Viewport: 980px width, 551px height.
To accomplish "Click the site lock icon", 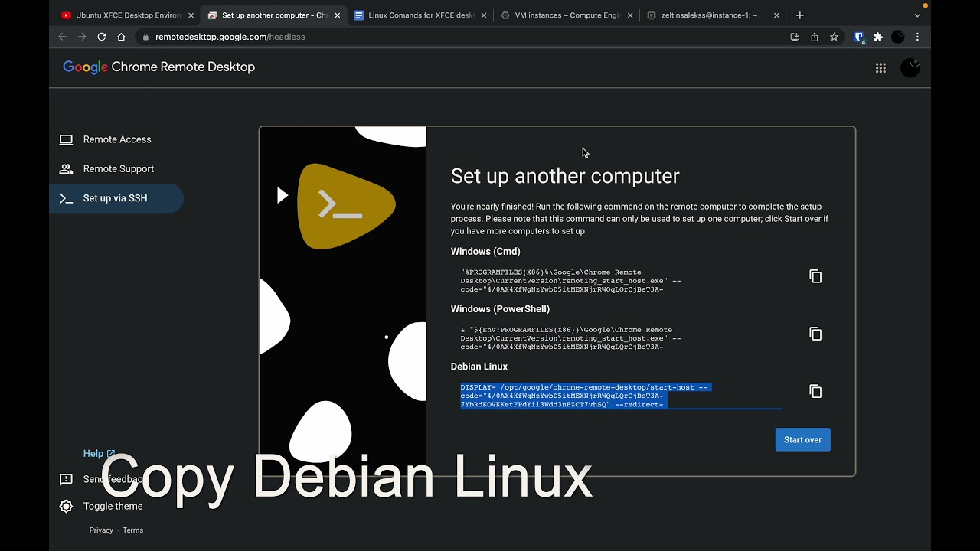I will pos(145,37).
